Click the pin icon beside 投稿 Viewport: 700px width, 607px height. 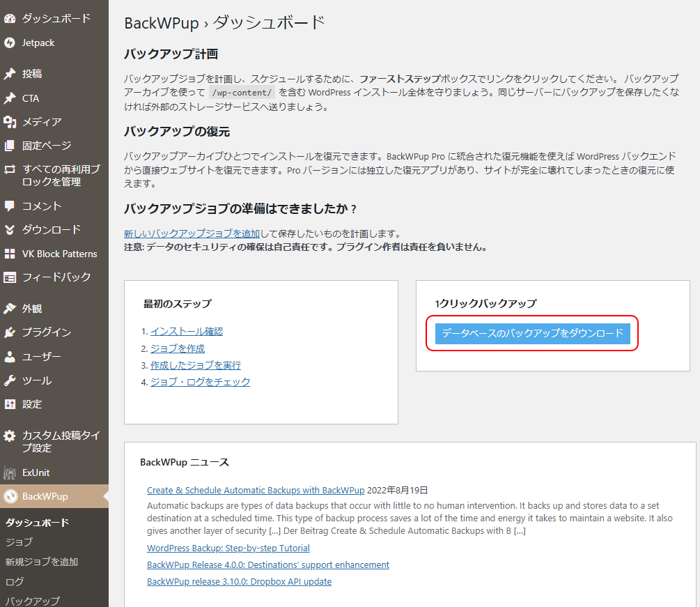(10, 74)
